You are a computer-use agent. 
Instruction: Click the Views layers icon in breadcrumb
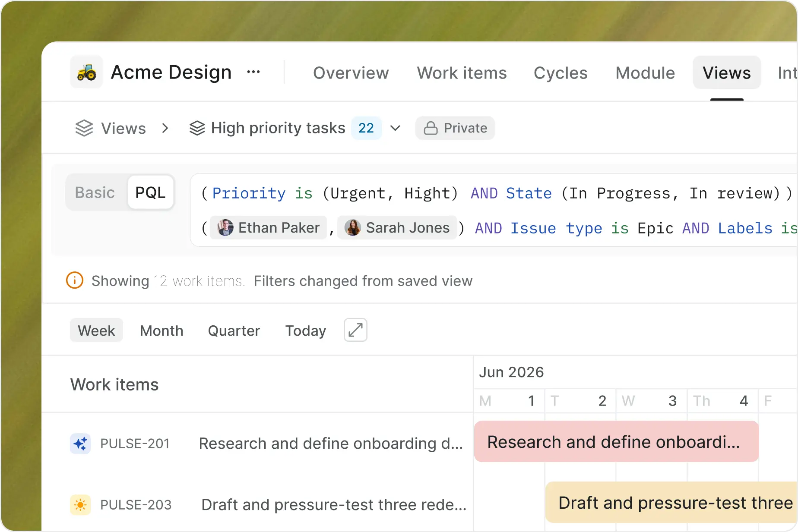pyautogui.click(x=84, y=128)
